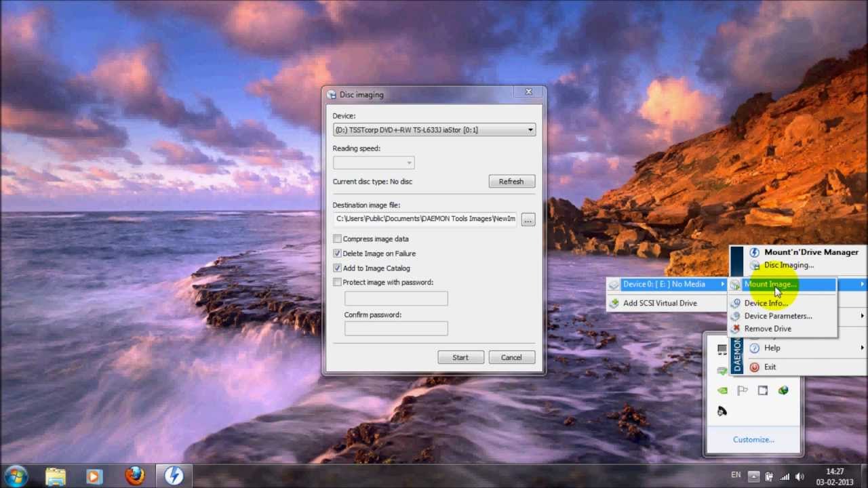Click the DAEMON Tools lightning taskbar icon
The image size is (868, 488).
174,476
